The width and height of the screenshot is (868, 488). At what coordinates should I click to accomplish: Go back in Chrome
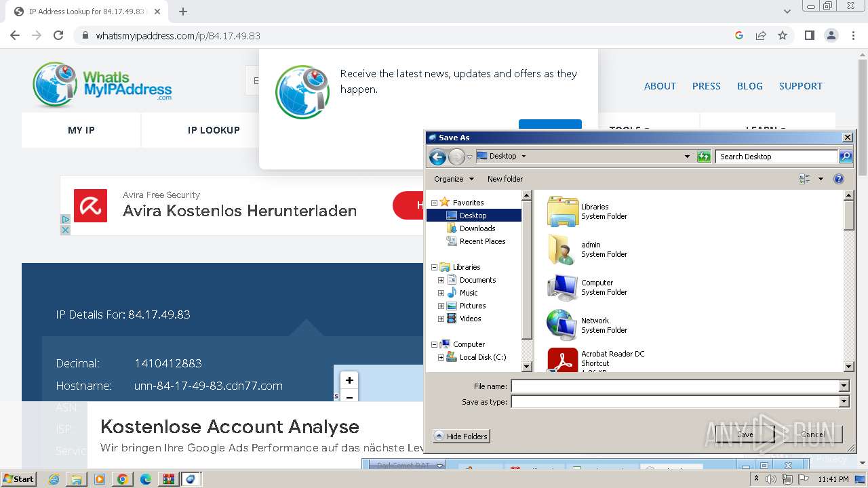click(x=15, y=35)
